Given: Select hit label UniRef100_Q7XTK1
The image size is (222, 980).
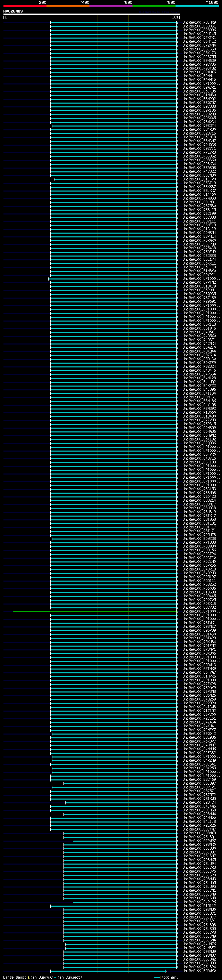Looking at the screenshot, I should 199,38.
